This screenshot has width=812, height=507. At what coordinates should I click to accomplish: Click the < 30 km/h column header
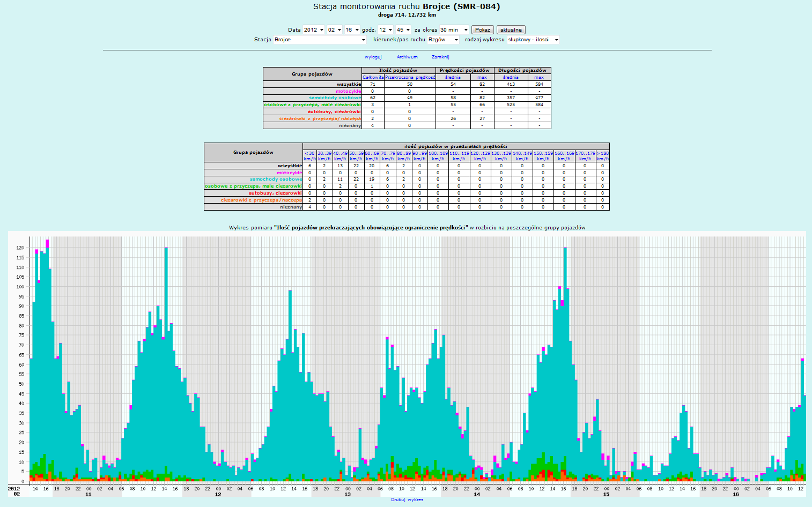pyautogui.click(x=310, y=156)
